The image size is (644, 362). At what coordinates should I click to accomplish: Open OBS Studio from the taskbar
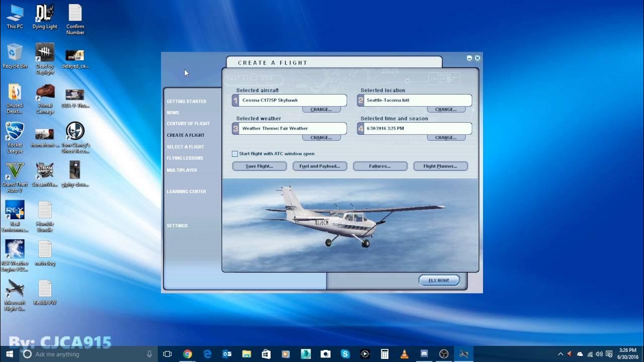click(x=444, y=354)
